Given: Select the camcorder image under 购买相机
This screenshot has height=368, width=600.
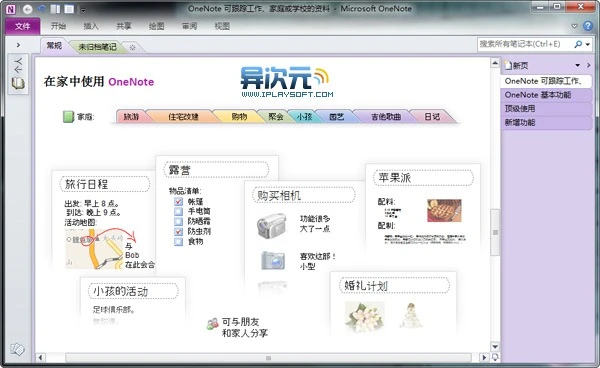Looking at the screenshot, I should 272,225.
